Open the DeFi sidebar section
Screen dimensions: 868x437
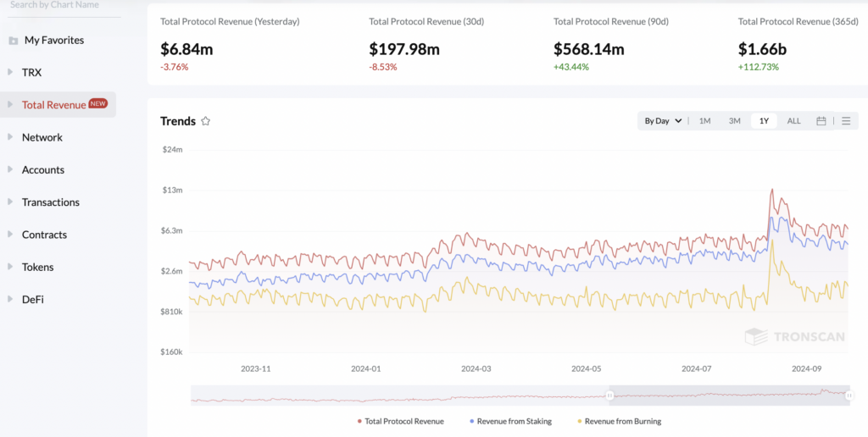33,299
